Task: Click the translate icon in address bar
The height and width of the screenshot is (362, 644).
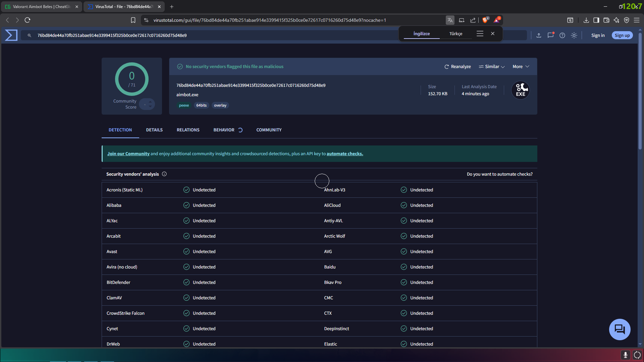Action: click(450, 20)
